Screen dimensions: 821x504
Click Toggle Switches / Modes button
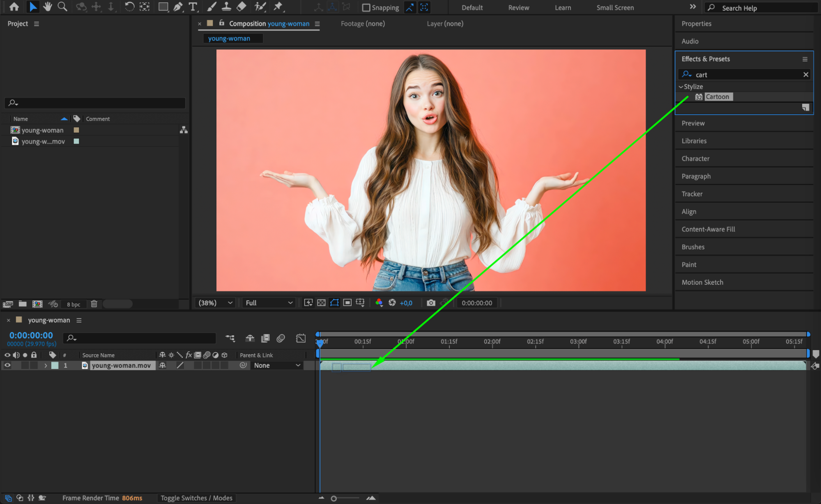[x=196, y=498]
